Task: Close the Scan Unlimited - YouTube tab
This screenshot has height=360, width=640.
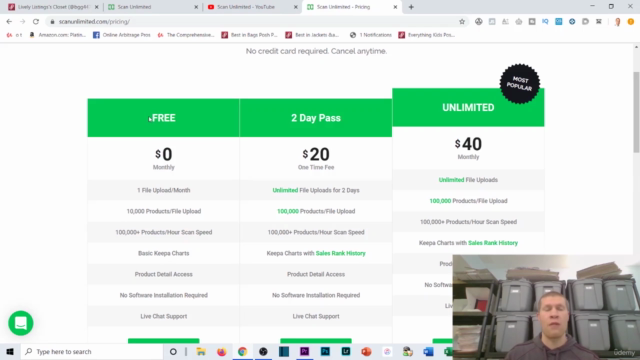Action: coord(296,7)
